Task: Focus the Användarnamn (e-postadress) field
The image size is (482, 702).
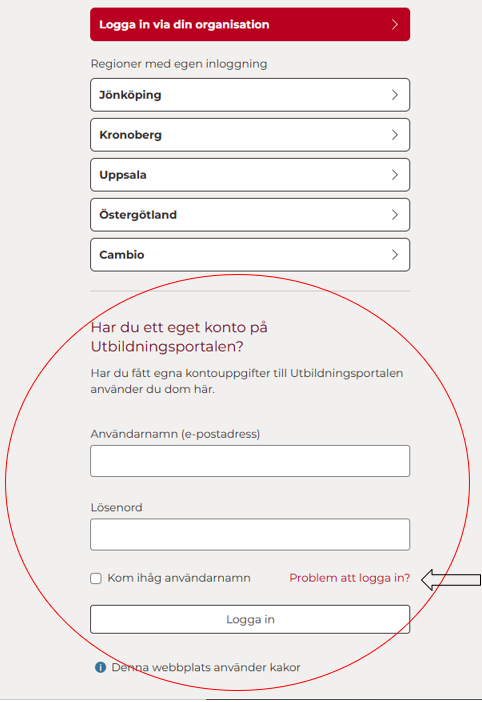Action: pyautogui.click(x=250, y=461)
